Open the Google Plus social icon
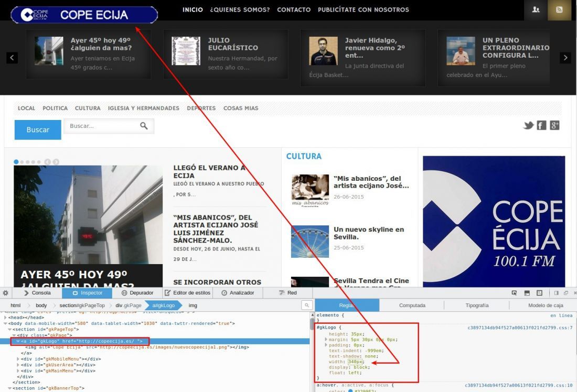 coord(554,125)
